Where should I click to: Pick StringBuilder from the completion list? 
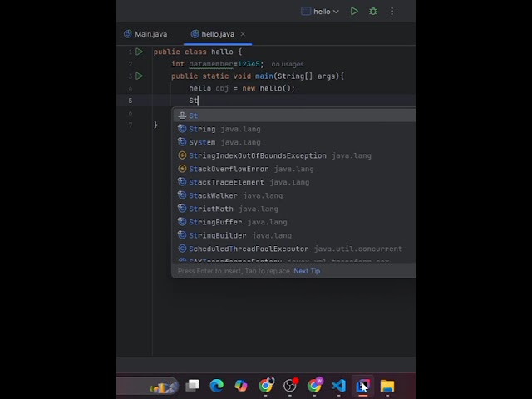294,235
